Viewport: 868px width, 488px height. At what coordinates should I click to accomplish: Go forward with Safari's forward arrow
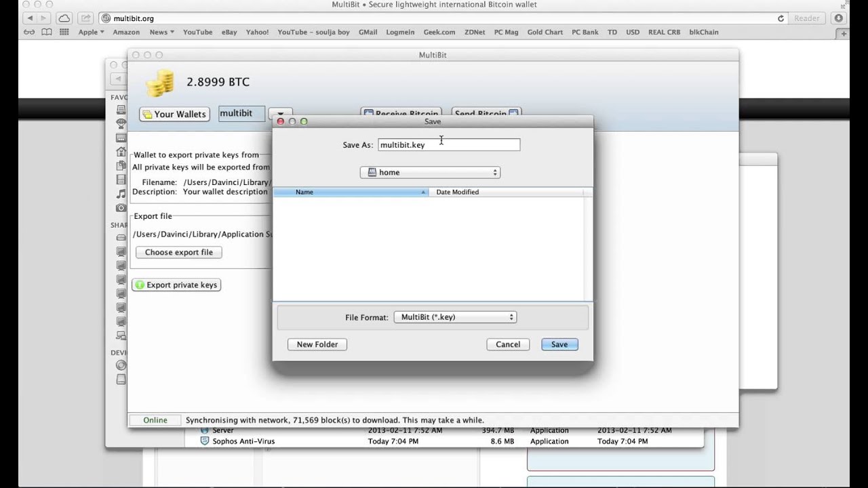pyautogui.click(x=43, y=18)
